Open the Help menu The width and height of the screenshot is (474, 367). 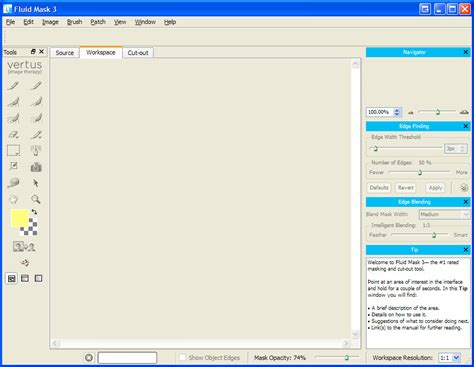click(x=170, y=22)
